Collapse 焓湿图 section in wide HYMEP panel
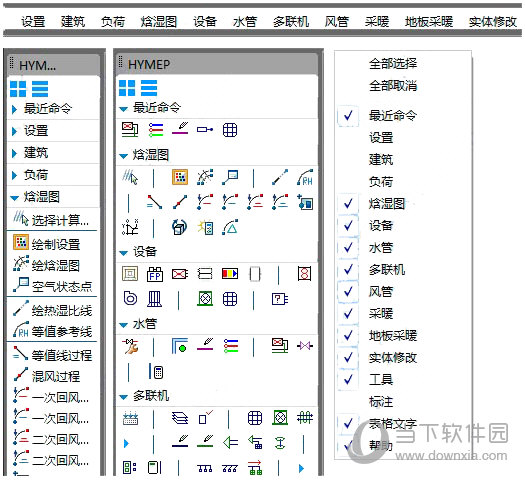This screenshot has width=525, height=483. [124, 156]
